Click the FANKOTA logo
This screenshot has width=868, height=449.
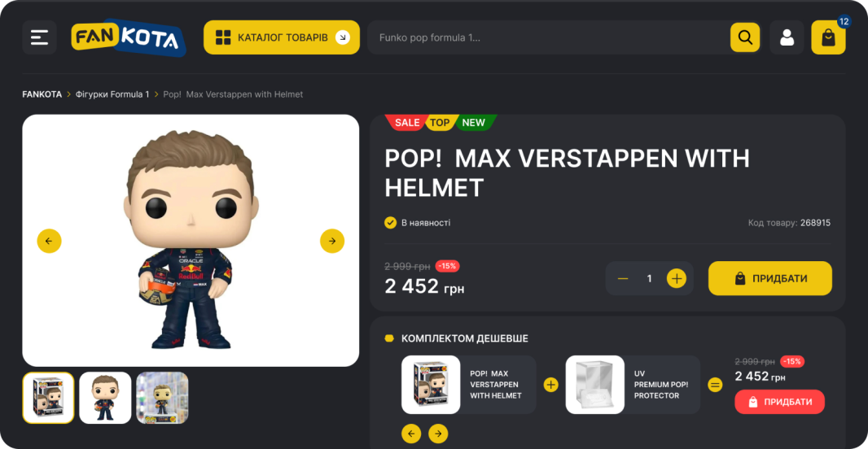[129, 37]
